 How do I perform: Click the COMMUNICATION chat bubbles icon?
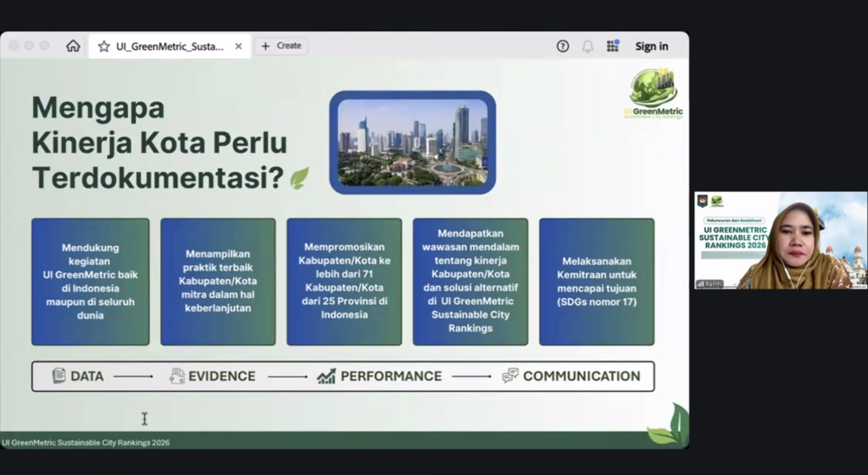509,376
